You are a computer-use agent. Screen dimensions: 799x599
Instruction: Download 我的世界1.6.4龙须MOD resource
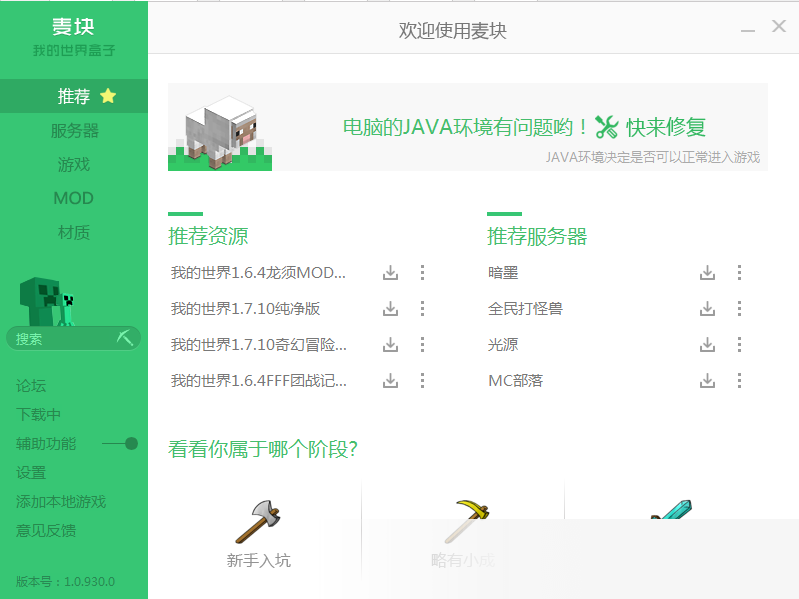click(x=390, y=273)
